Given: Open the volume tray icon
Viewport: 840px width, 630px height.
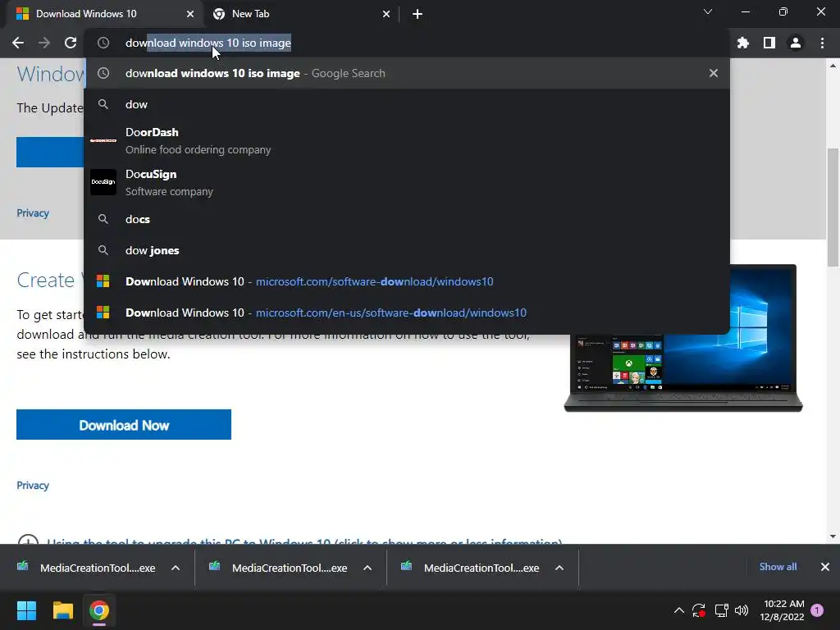Looking at the screenshot, I should tap(742, 610).
